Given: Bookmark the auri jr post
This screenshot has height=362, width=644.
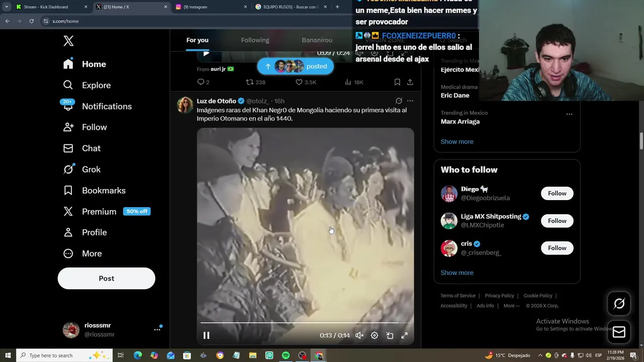Looking at the screenshot, I should point(397,82).
